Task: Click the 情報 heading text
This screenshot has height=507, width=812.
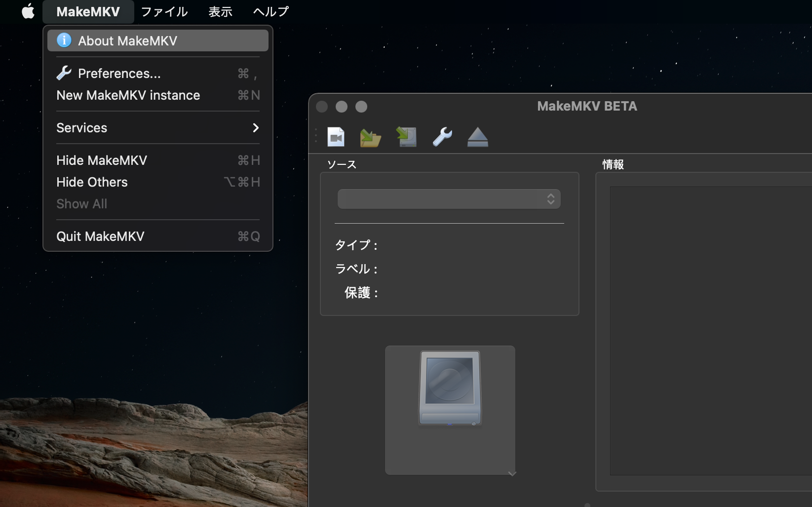Action: (x=613, y=164)
